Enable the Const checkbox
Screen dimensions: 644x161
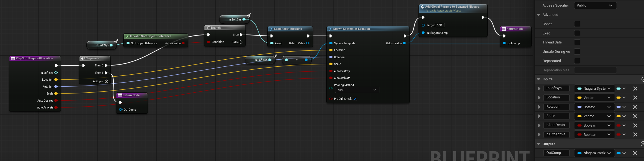[577, 24]
